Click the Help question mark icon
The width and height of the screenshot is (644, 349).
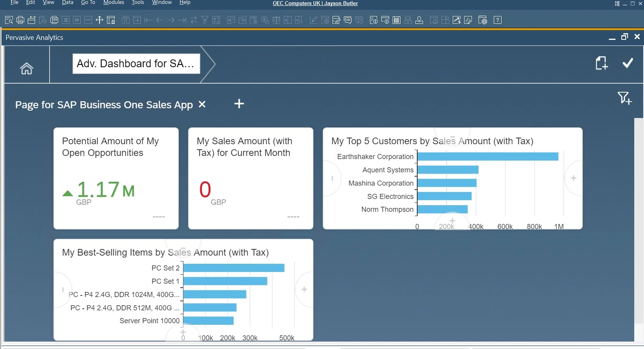click(x=497, y=20)
